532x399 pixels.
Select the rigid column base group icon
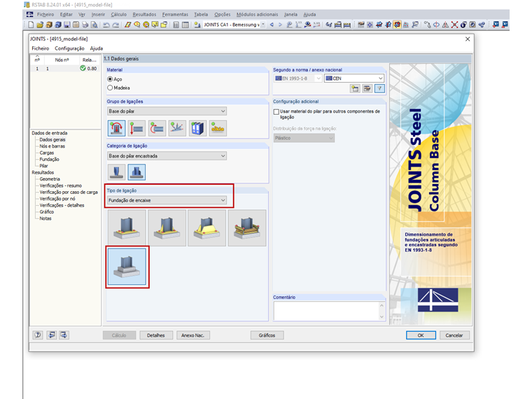pos(116,128)
